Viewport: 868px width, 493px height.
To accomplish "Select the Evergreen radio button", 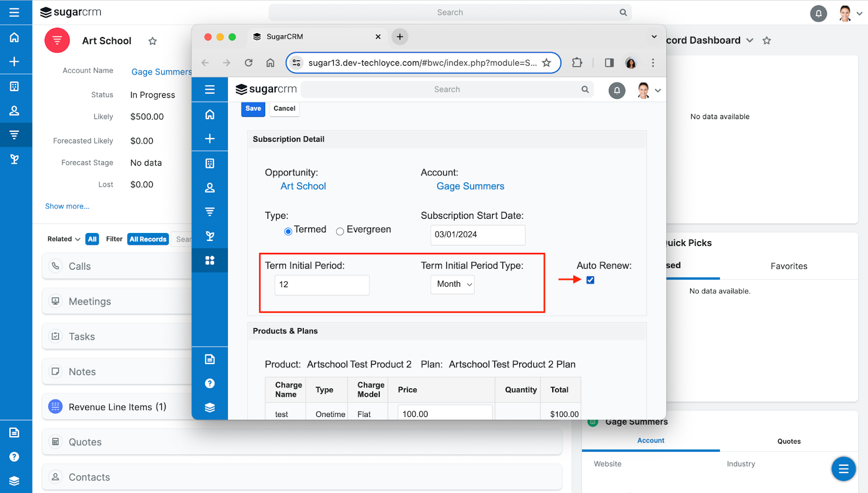I will [340, 231].
